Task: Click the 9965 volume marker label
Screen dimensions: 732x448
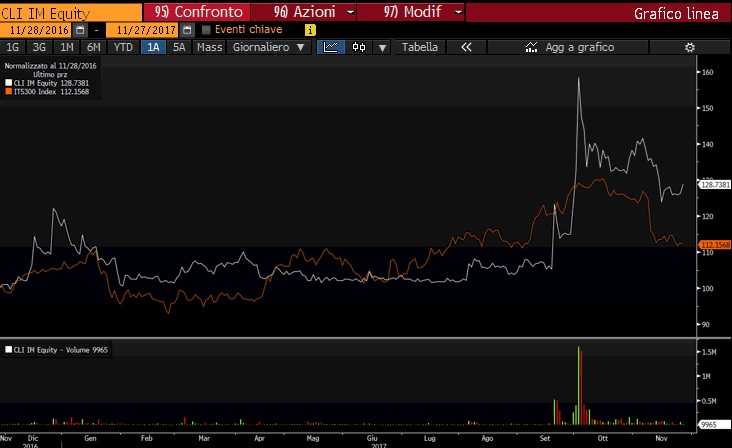Action: [x=714, y=425]
